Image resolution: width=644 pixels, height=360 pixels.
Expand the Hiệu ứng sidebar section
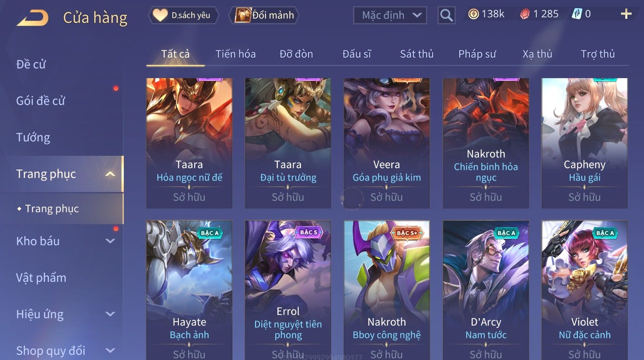pos(110,314)
